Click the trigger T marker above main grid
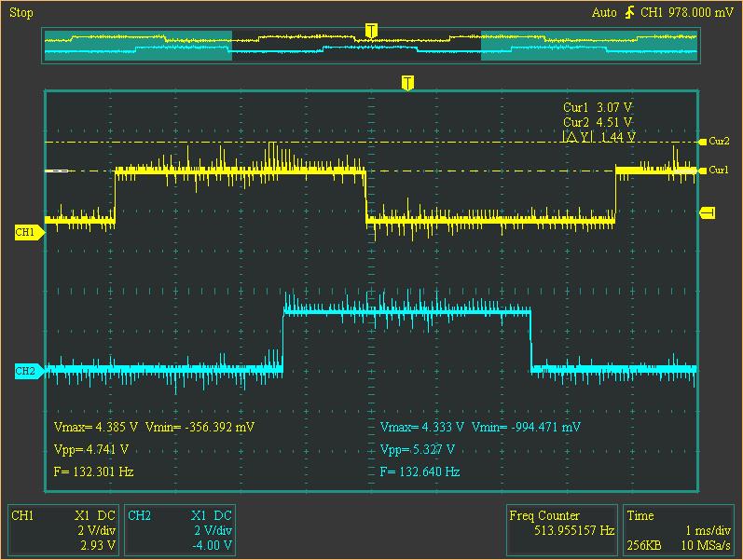This screenshot has width=743, height=560. tap(406, 83)
